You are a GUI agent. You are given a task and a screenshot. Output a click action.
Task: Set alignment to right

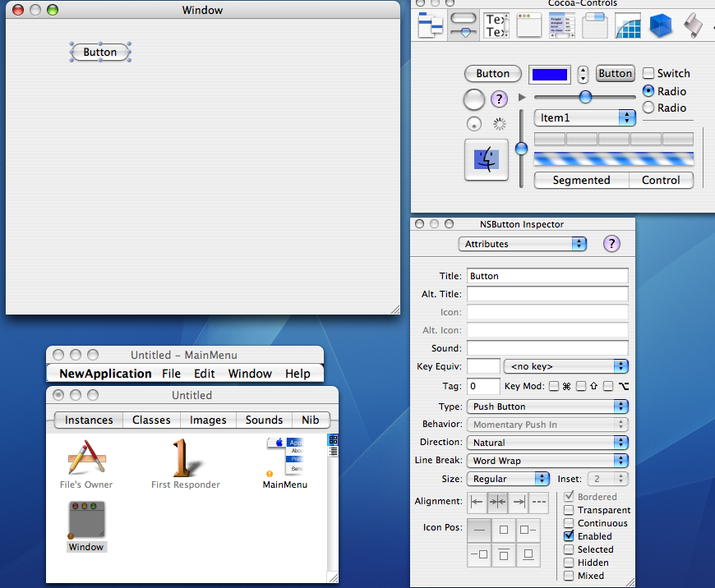(x=519, y=502)
